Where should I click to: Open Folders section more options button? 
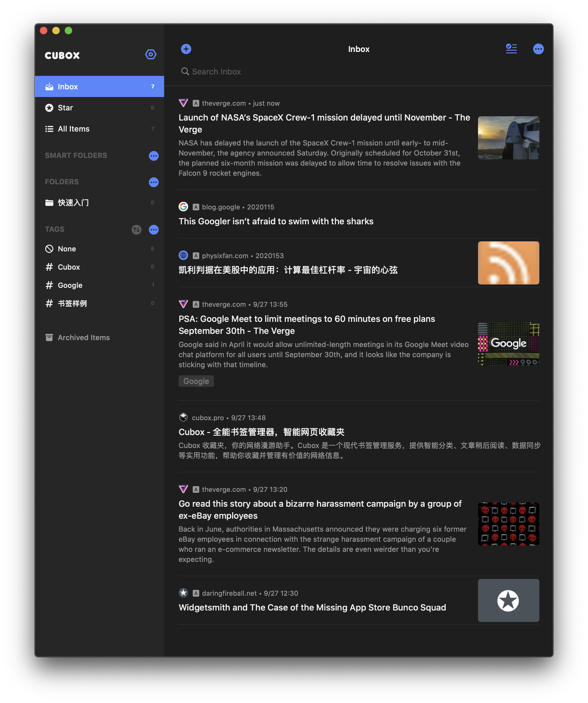pos(153,182)
